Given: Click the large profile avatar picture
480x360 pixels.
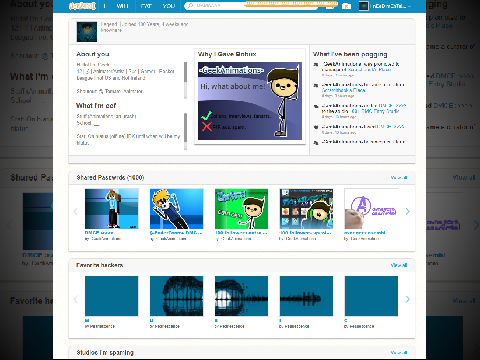Looking at the screenshot, I should tap(87, 32).
